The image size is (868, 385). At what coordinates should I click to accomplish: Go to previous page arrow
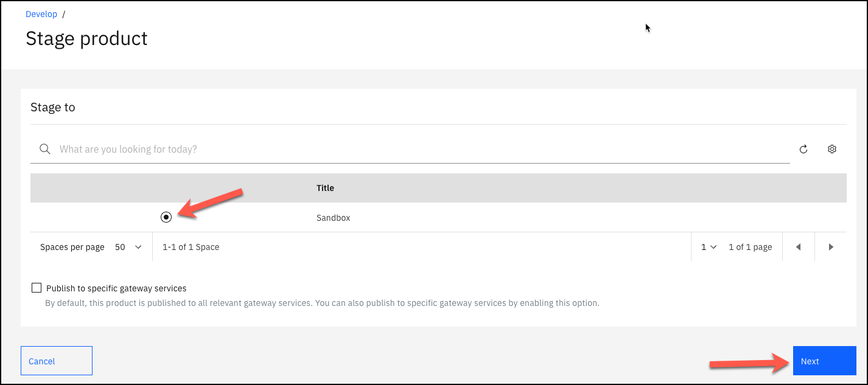798,247
